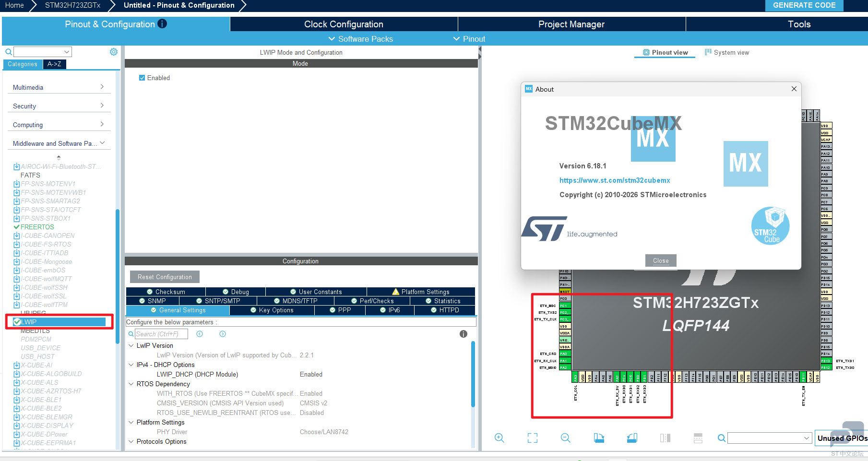Rotate the chip view clockwise

(599, 438)
